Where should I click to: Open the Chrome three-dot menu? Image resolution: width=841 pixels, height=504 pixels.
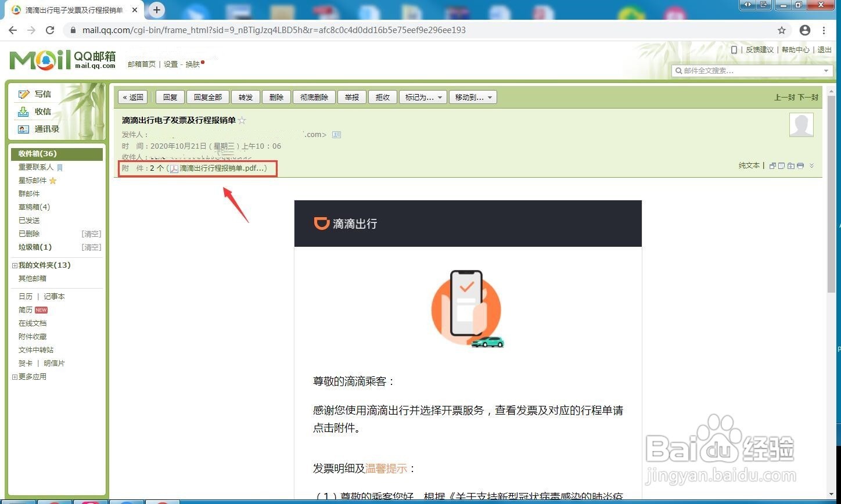[824, 30]
